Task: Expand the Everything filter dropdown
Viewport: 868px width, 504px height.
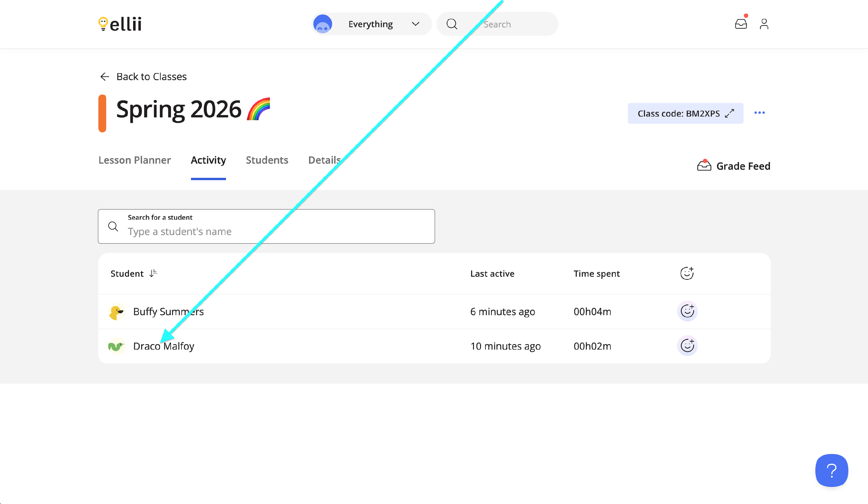Action: tap(415, 24)
